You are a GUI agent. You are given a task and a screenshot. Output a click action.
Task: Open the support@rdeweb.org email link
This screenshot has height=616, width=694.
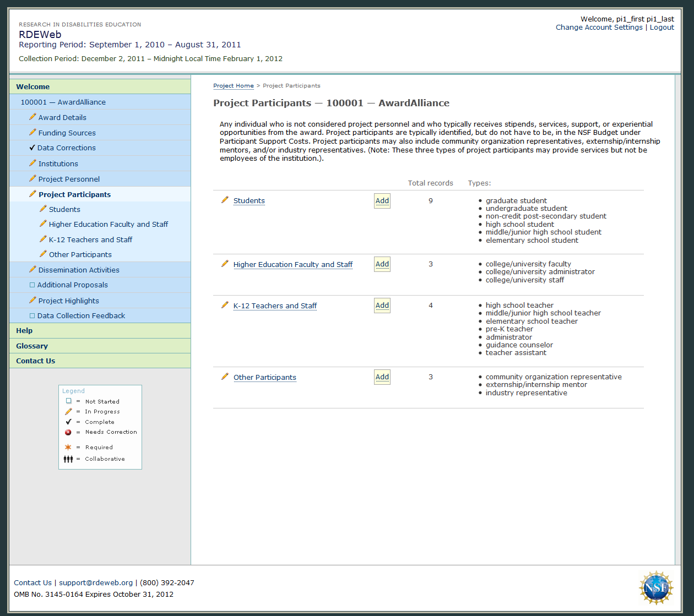point(96,582)
